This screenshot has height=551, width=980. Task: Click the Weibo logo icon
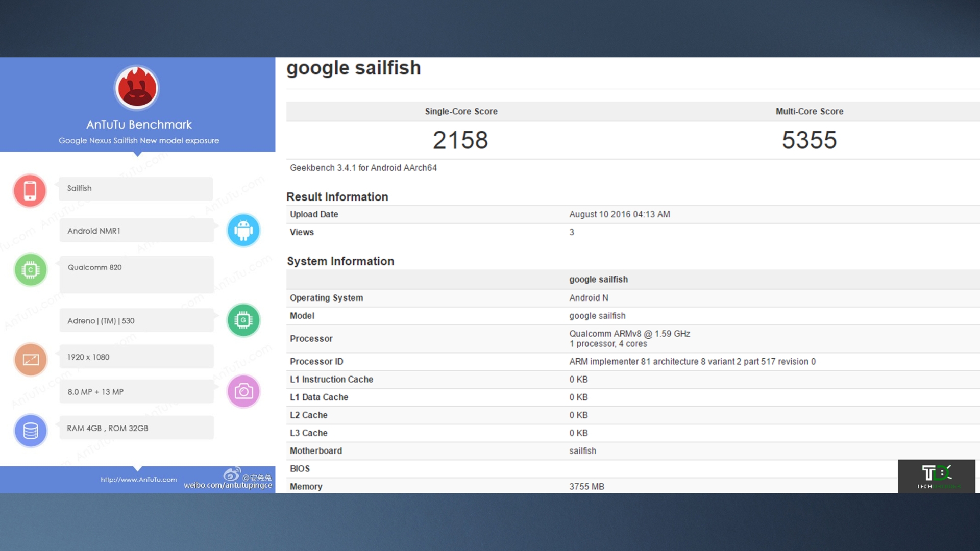[232, 474]
